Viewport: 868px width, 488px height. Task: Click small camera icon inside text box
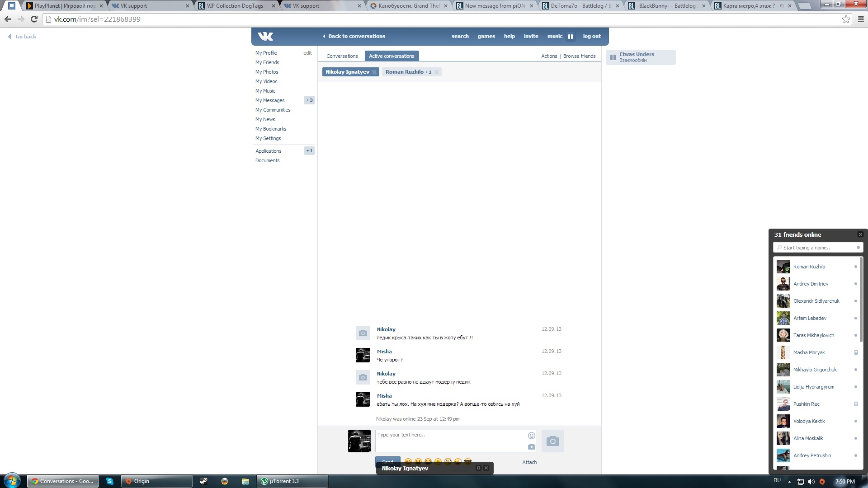point(532,447)
